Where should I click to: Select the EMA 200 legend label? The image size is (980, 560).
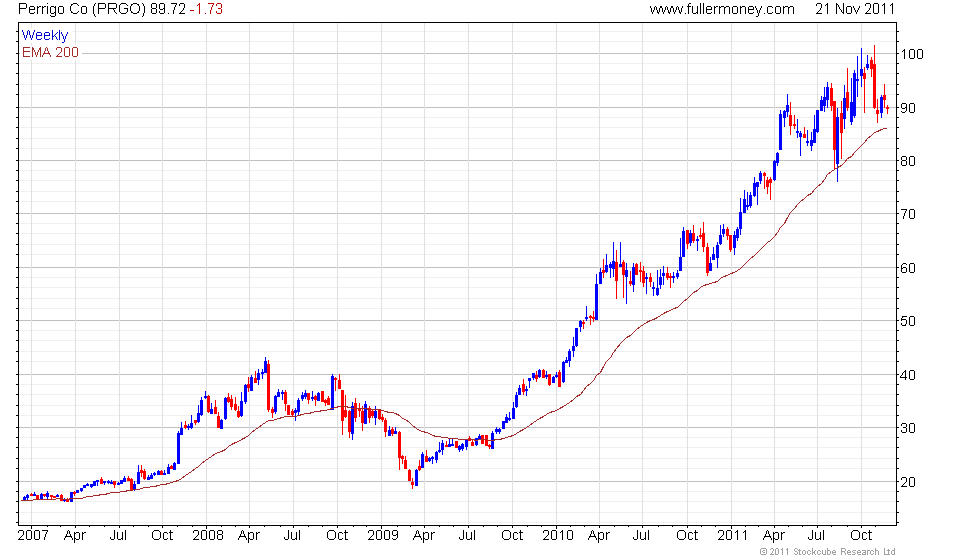point(50,52)
